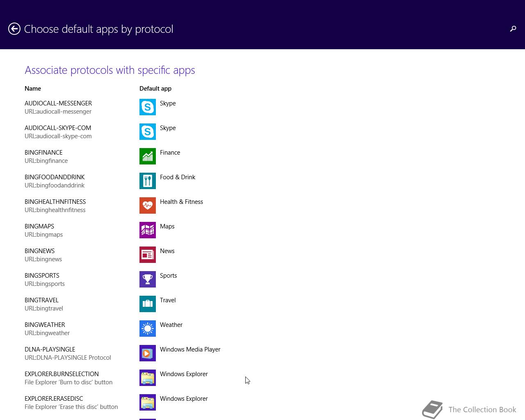Image resolution: width=525 pixels, height=420 pixels.
Task: Click the Food & Drink app icon
Action: click(x=148, y=181)
